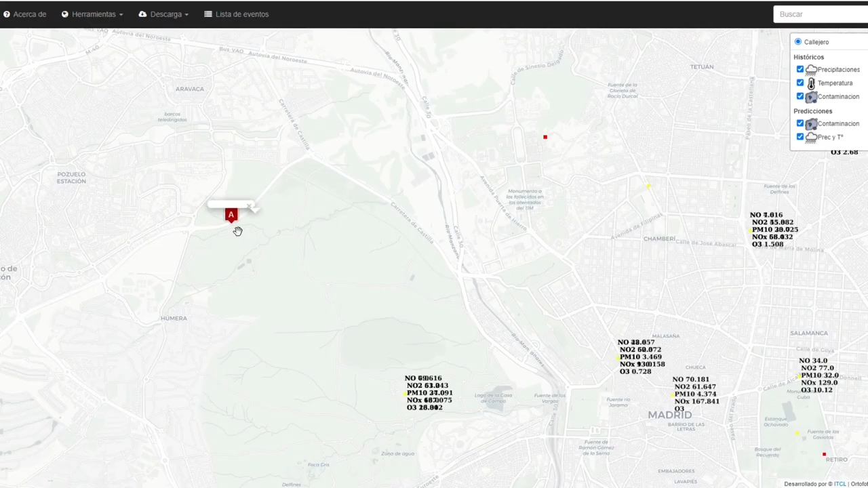Disable the Temperatura layer checkbox

coord(800,83)
